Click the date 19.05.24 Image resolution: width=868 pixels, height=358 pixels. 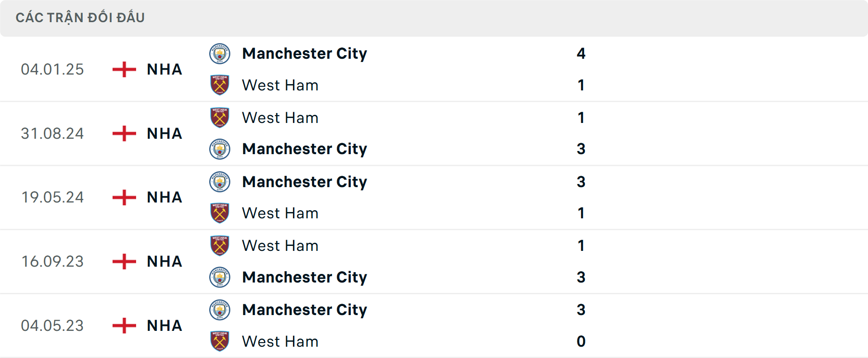tap(52, 198)
